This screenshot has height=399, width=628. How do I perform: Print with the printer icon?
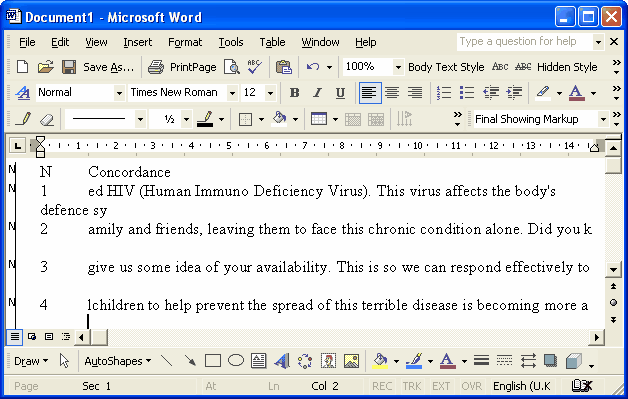point(156,67)
